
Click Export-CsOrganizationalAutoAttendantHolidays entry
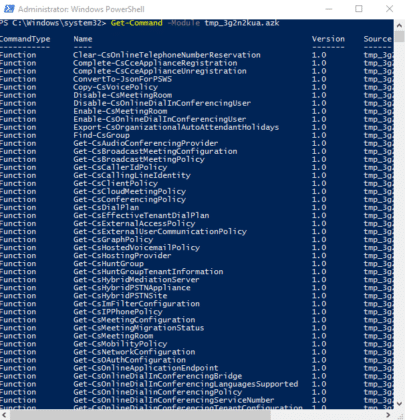[x=176, y=127]
